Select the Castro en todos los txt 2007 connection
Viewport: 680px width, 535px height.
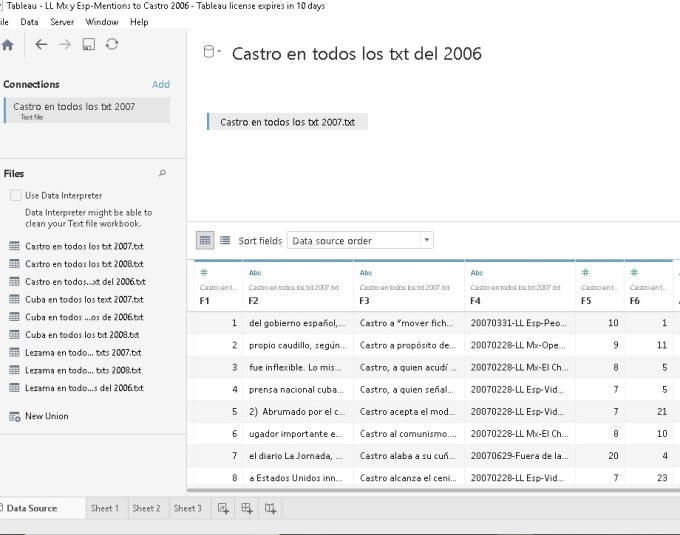point(87,111)
